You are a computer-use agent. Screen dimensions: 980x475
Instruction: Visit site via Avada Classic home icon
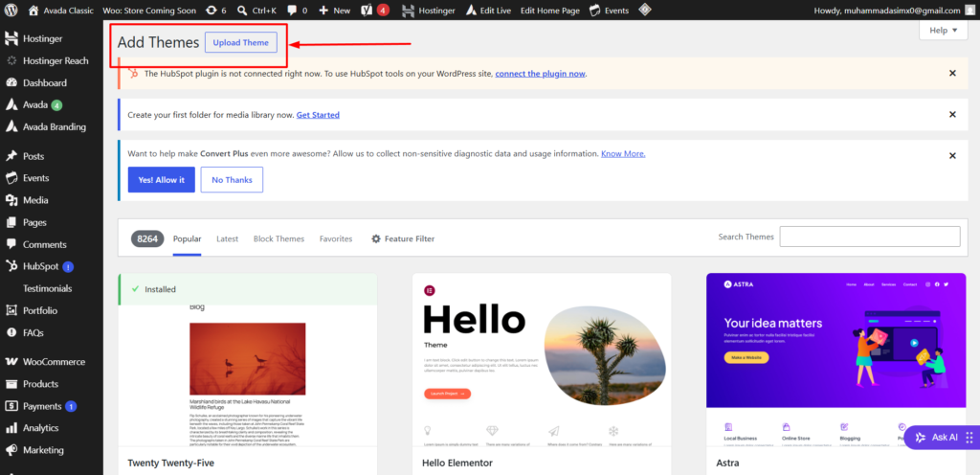pyautogui.click(x=33, y=10)
